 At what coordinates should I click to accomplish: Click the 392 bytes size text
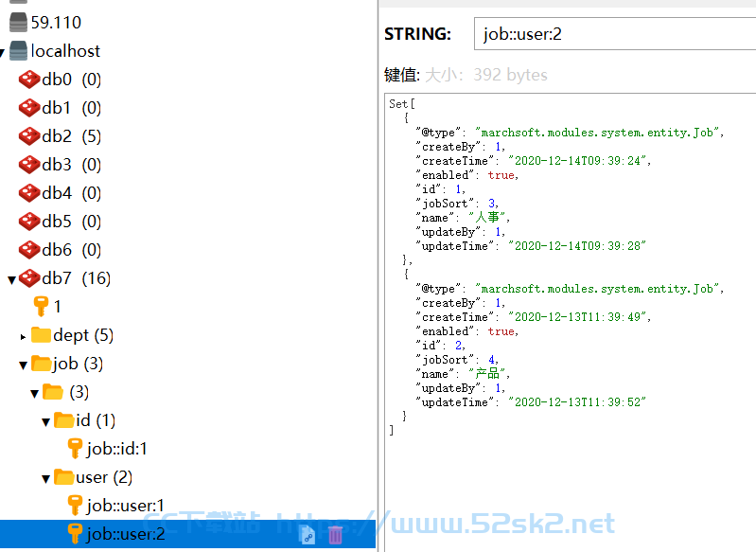point(510,75)
